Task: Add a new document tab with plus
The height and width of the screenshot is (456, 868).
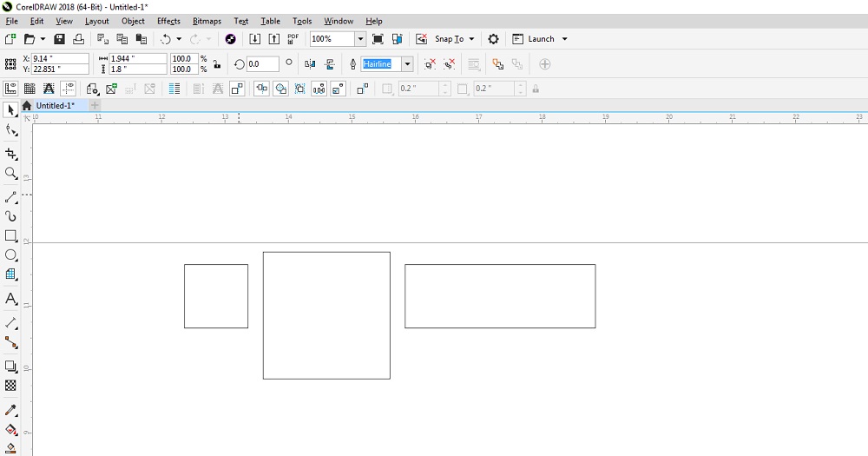Action: point(95,105)
